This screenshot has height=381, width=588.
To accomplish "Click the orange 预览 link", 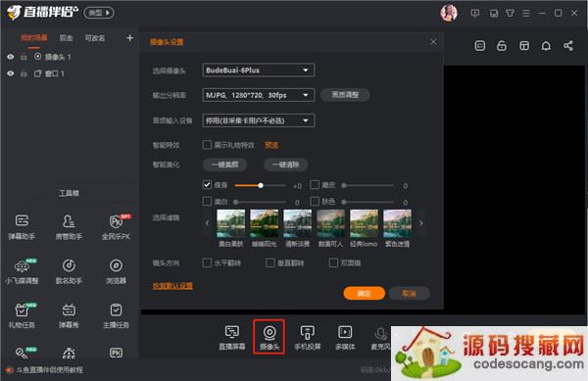I will (x=271, y=145).
